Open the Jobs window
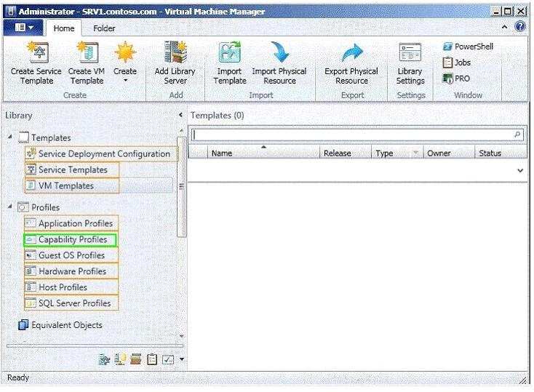 pyautogui.click(x=457, y=63)
